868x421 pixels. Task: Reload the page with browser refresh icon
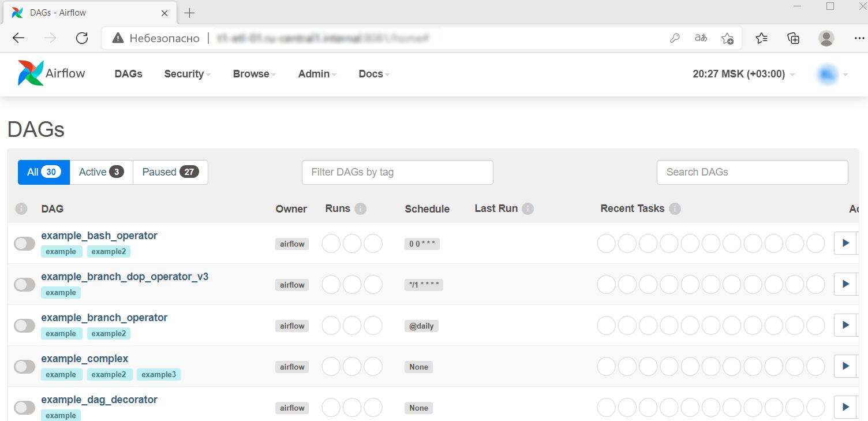pos(82,38)
